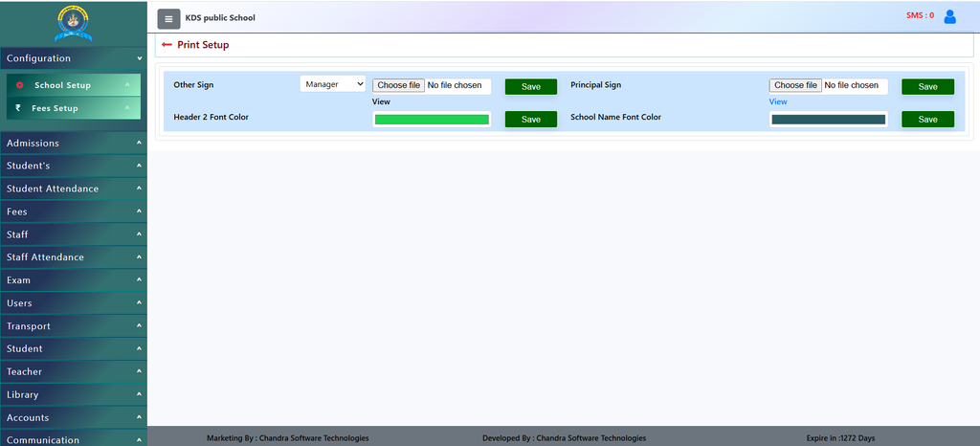Click the Header 2 Font Color label

(212, 117)
